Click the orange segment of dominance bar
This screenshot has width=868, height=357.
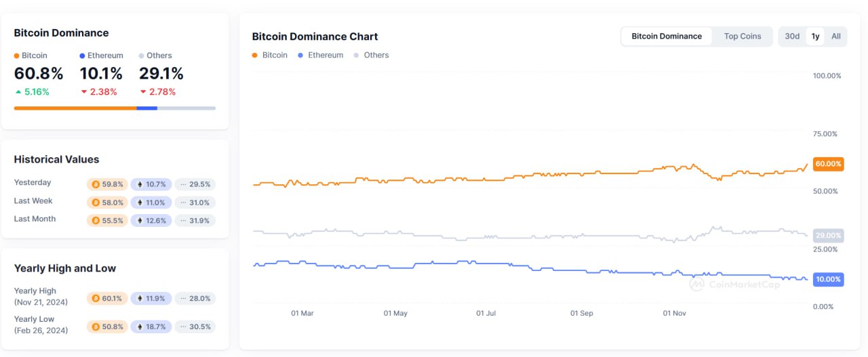75,108
